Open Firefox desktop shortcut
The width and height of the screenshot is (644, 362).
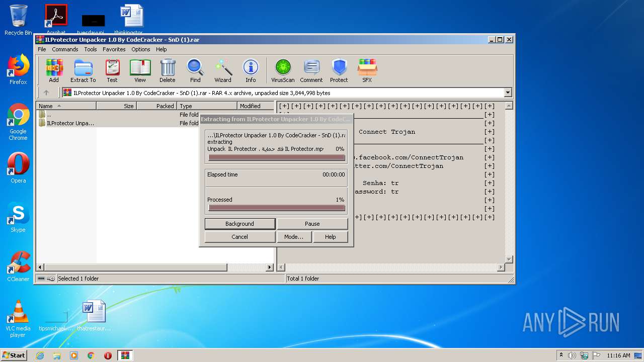click(18, 69)
